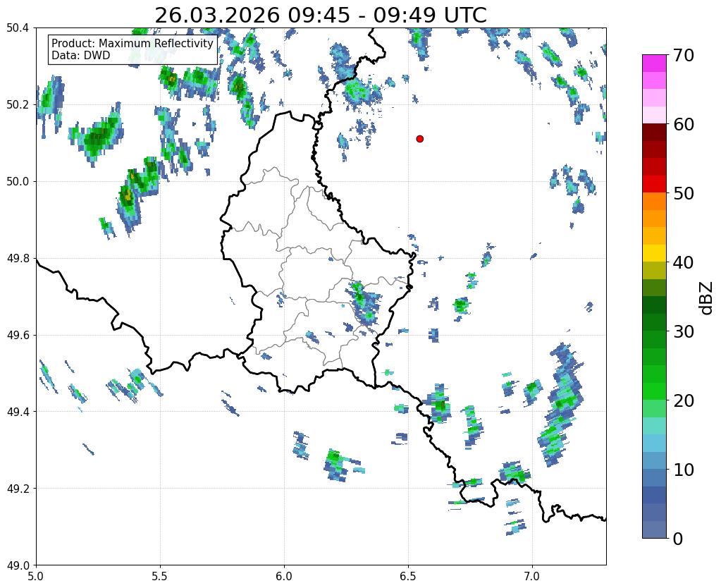Click the plot title timestamp text
This screenshot has width=721, height=588.
click(321, 16)
